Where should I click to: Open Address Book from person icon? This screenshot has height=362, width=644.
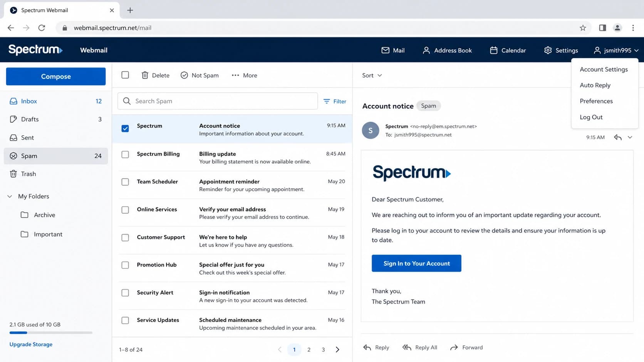426,50
